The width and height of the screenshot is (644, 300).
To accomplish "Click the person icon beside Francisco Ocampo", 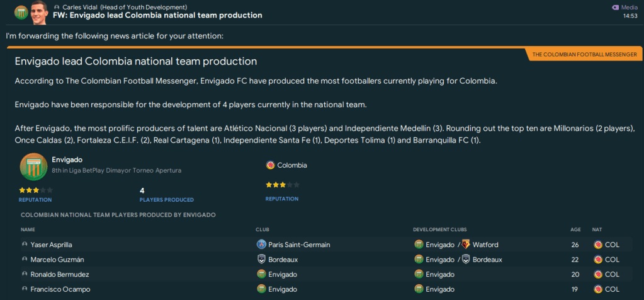I will click(x=25, y=289).
